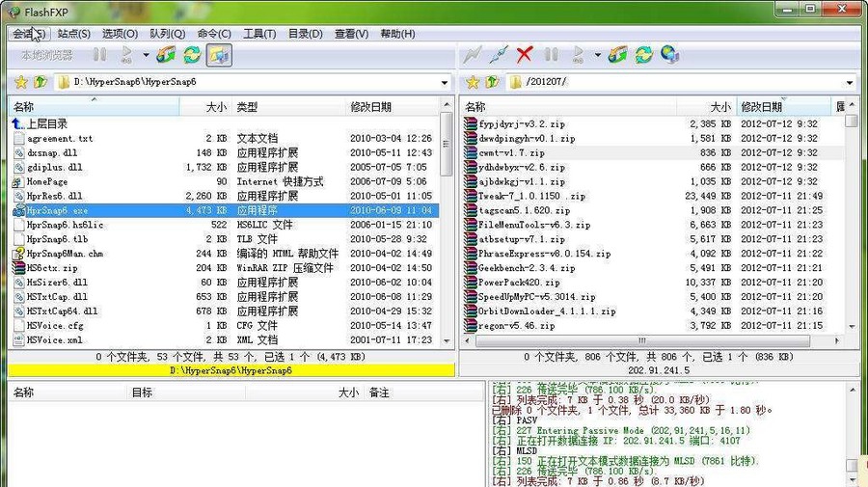Open the 命令(C) menu
868x487 pixels.
coord(214,34)
